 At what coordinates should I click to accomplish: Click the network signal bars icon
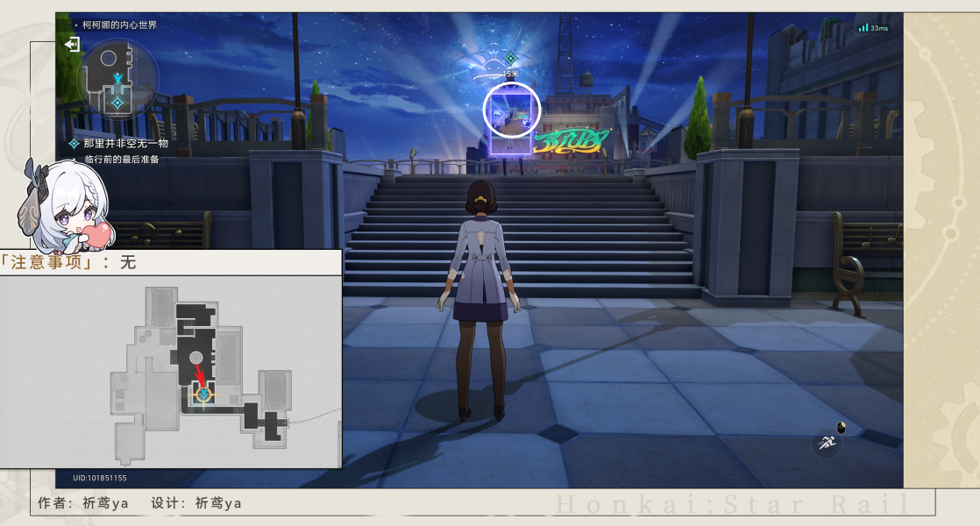click(863, 28)
